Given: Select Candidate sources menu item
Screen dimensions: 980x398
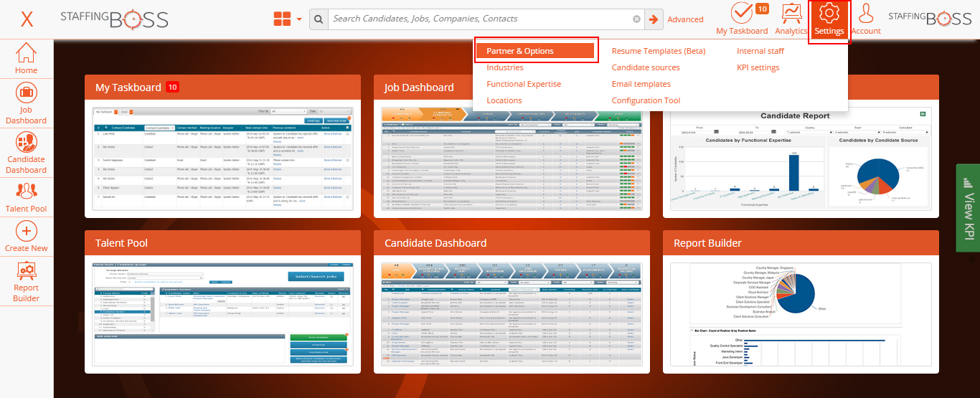Looking at the screenshot, I should pos(646,67).
